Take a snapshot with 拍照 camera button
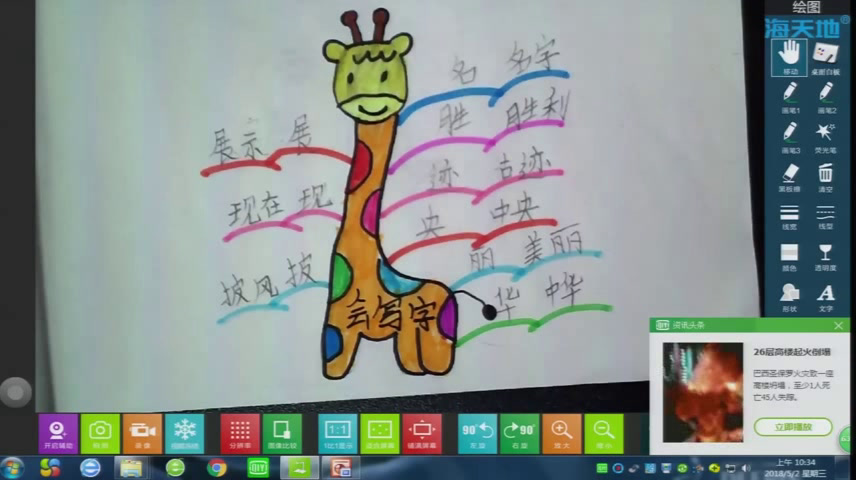This screenshot has height=480, width=856. pos(100,432)
